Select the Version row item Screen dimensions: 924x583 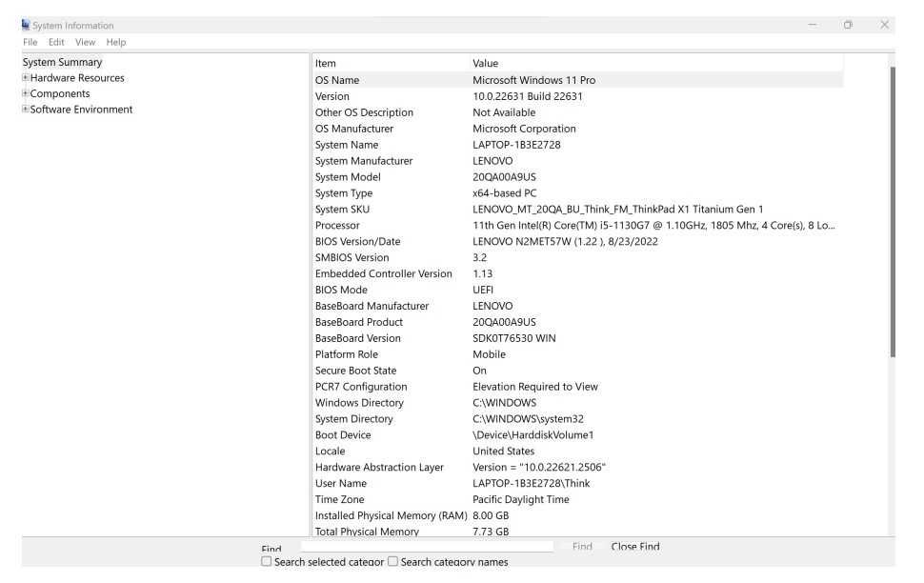577,96
